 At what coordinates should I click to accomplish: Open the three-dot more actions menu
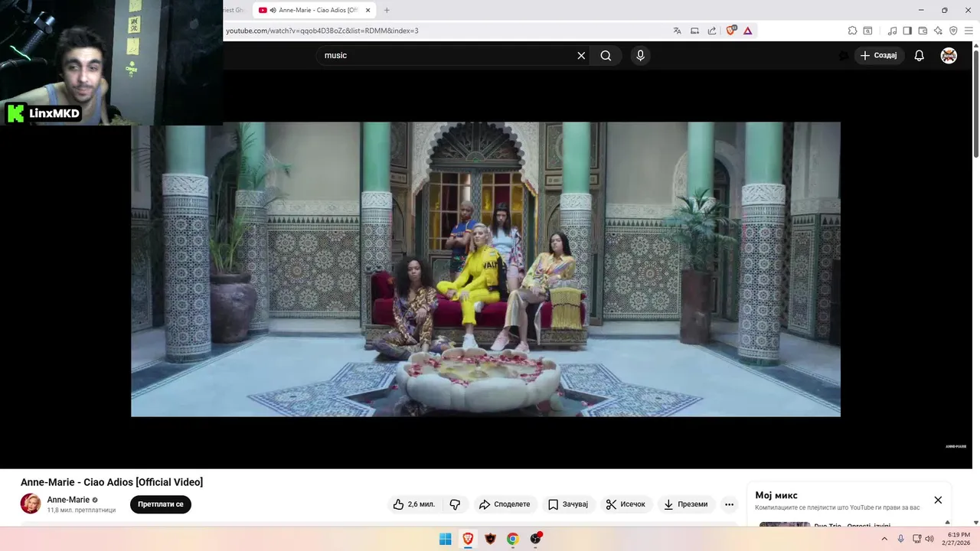(x=729, y=504)
